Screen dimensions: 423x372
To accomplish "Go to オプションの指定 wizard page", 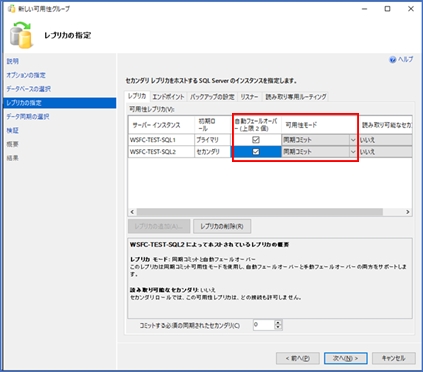I will (26, 75).
